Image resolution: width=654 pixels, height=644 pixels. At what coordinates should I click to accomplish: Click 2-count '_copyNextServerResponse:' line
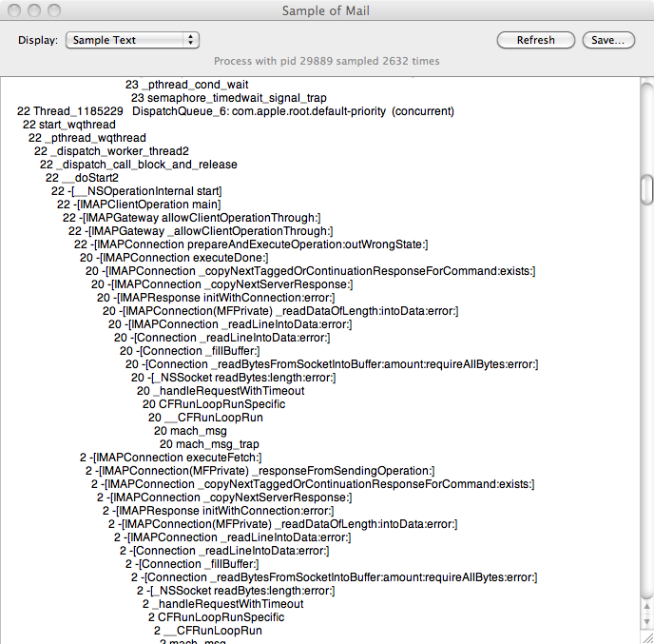coord(224,498)
